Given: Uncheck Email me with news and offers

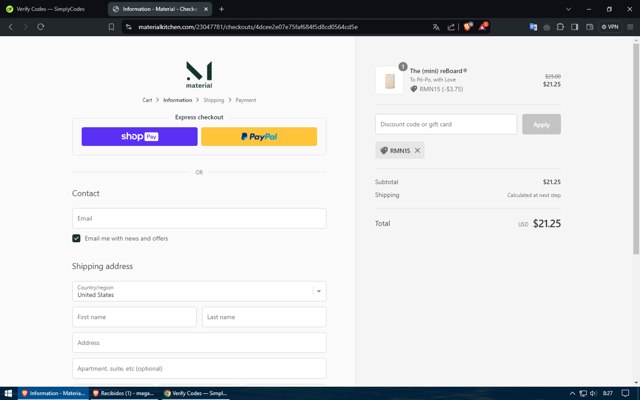Looking at the screenshot, I should (76, 238).
